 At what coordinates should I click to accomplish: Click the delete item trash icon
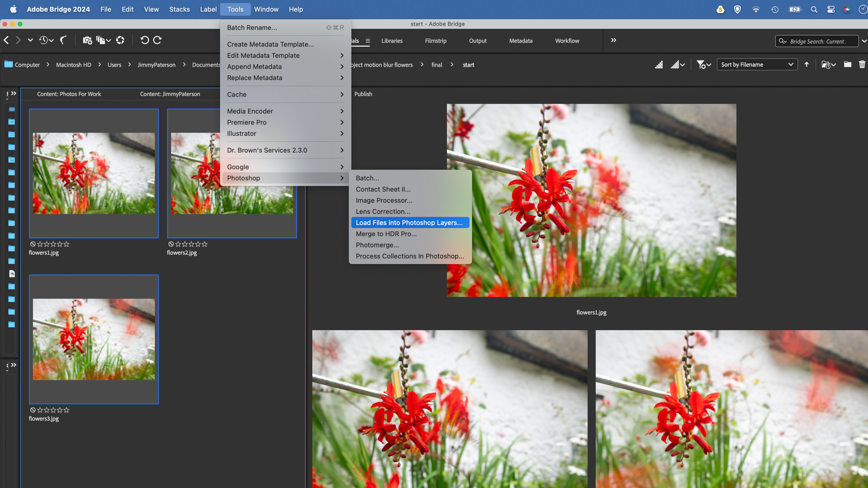click(862, 65)
